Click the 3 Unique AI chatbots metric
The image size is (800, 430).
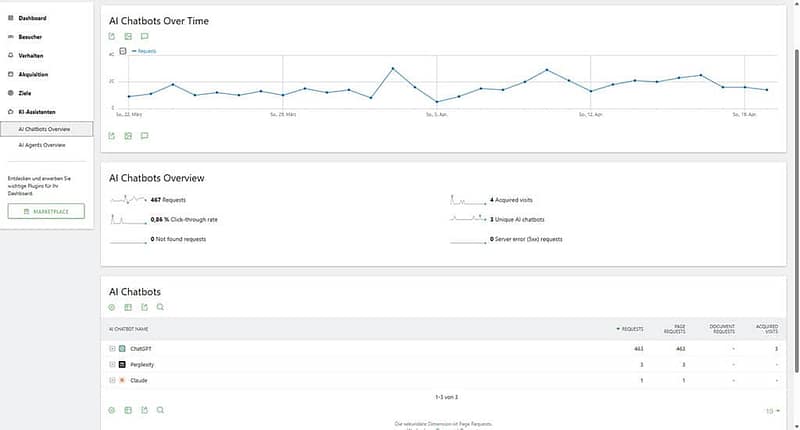[x=497, y=220]
